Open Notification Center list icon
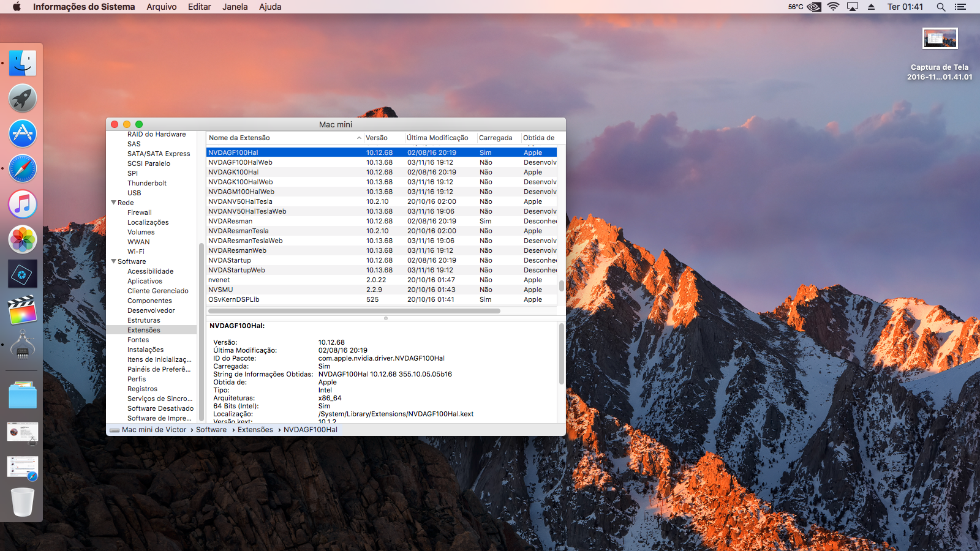This screenshot has width=980, height=551. tap(960, 7)
